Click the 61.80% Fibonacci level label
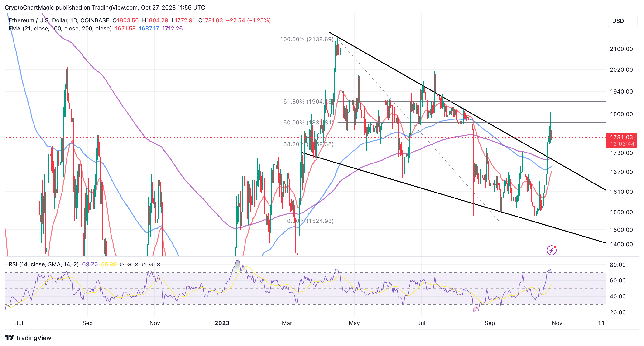 (x=308, y=101)
